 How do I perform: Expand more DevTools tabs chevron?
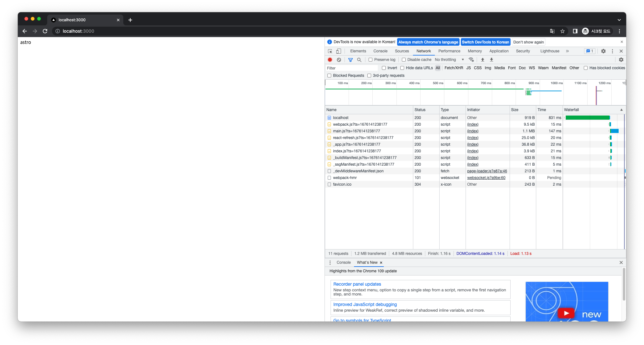[x=567, y=51]
